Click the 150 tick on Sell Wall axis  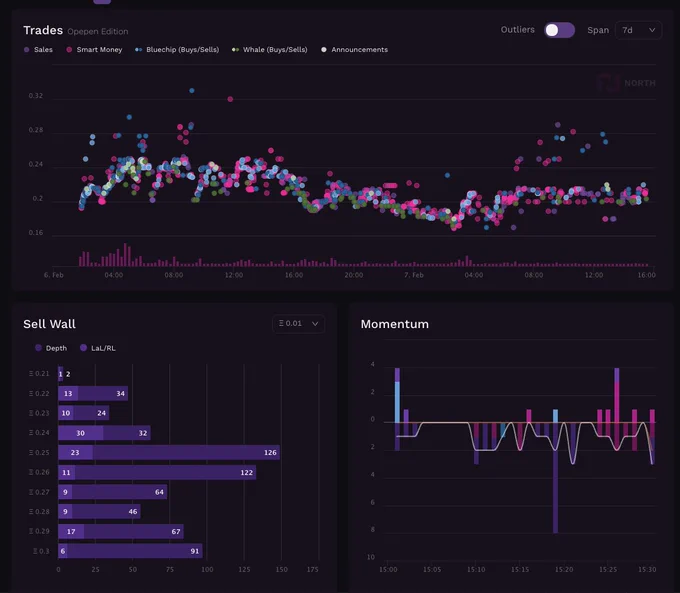coord(281,570)
